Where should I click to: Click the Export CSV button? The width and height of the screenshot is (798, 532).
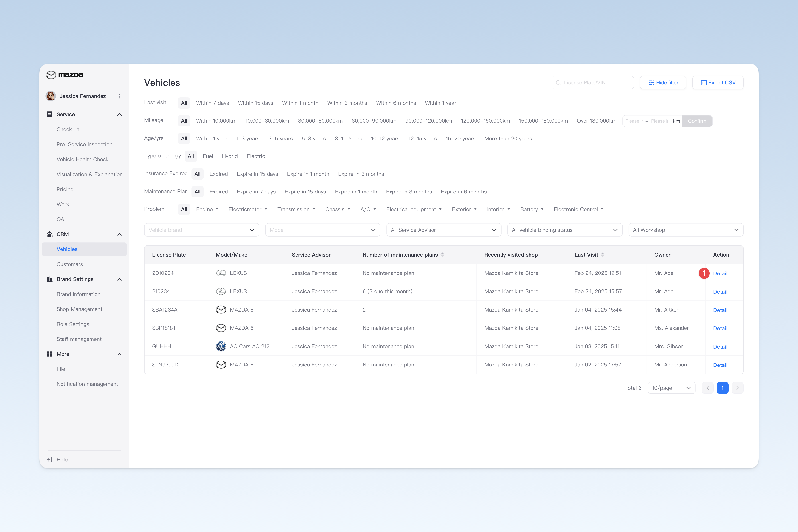pos(718,82)
